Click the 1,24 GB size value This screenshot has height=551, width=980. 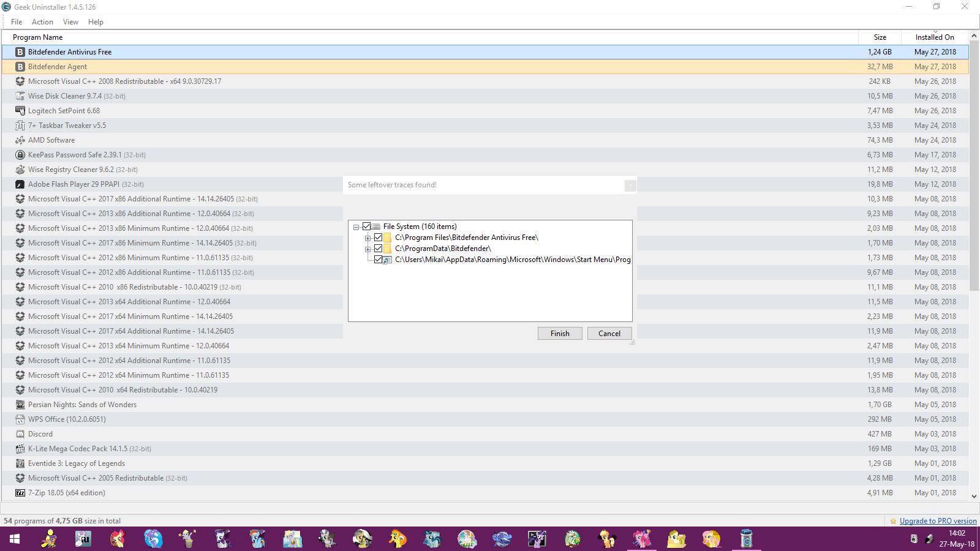click(x=880, y=52)
